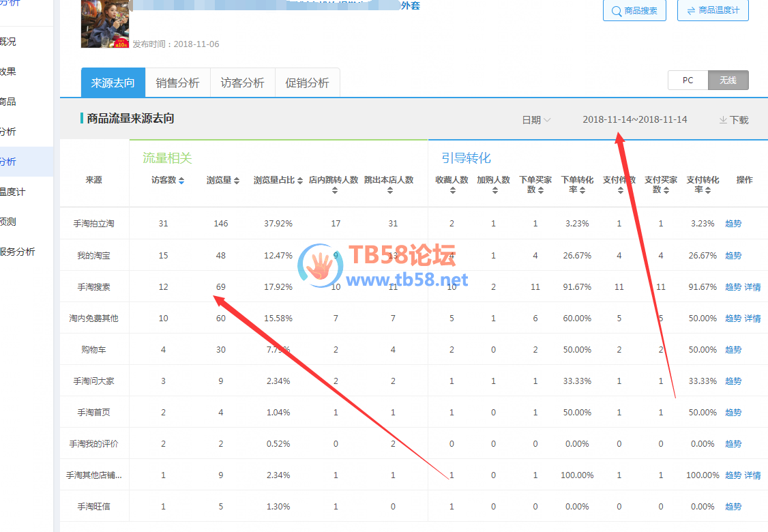
Task: Sort by 访客数 column arrows
Action: coord(181,181)
